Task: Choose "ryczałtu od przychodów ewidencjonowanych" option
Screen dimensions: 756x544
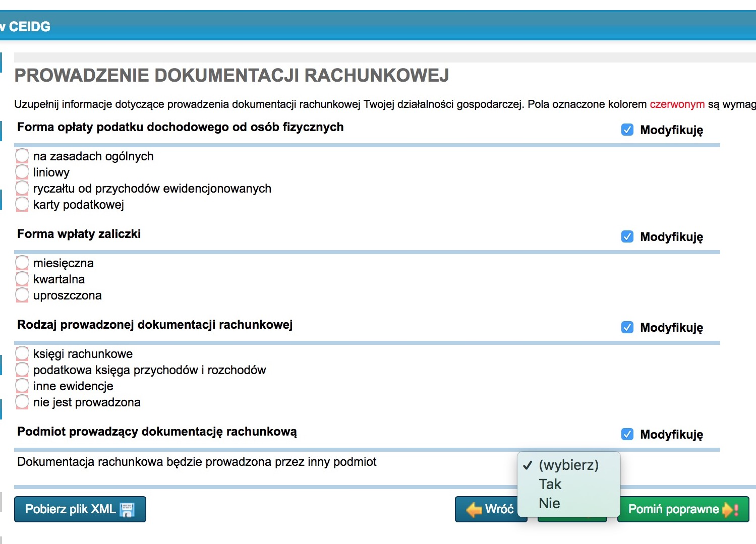Action: (22, 188)
